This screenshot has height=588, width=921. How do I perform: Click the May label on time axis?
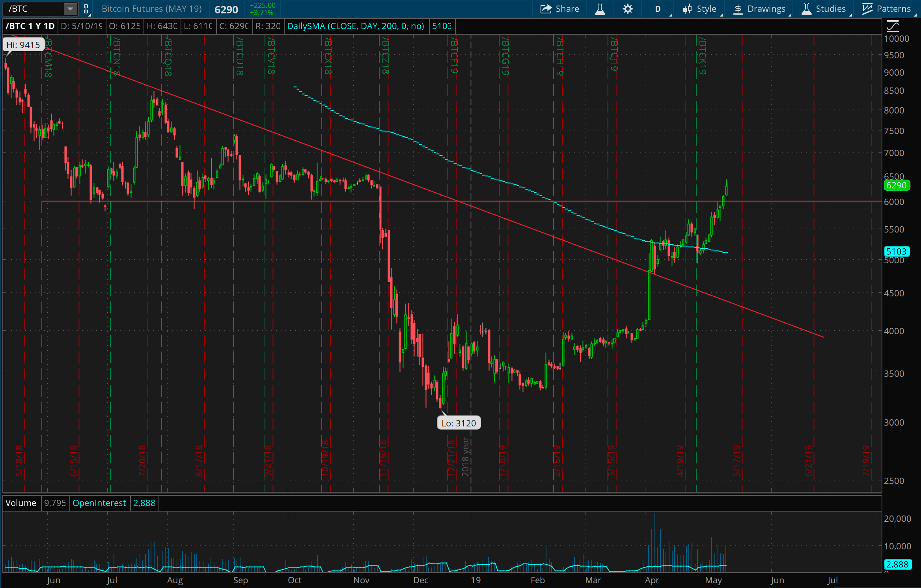click(x=713, y=580)
